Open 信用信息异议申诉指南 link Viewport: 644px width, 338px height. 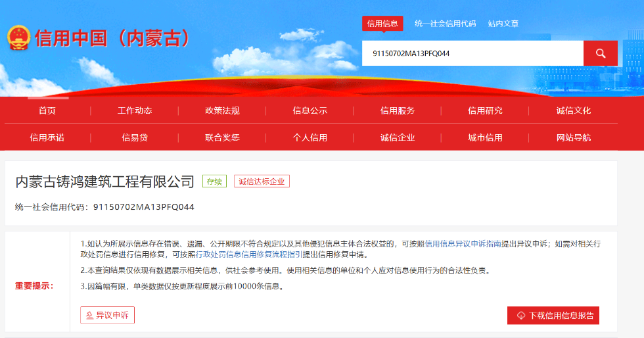463,243
